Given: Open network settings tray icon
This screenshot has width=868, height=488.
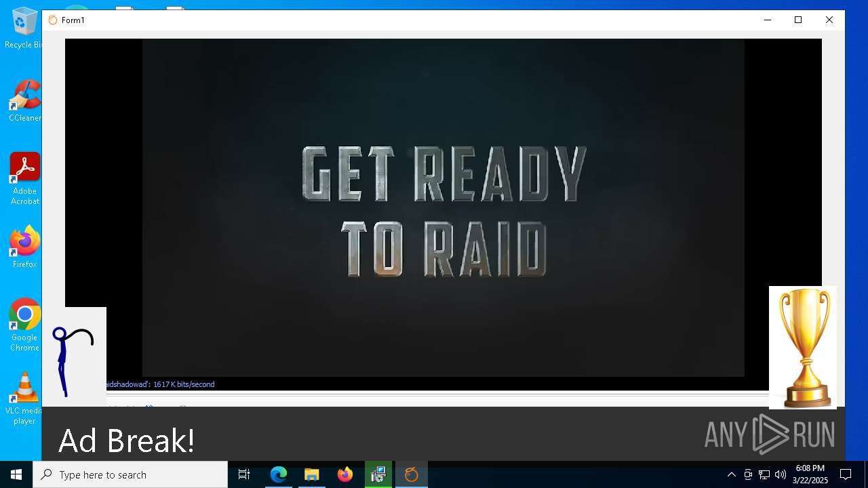Looking at the screenshot, I should [764, 474].
